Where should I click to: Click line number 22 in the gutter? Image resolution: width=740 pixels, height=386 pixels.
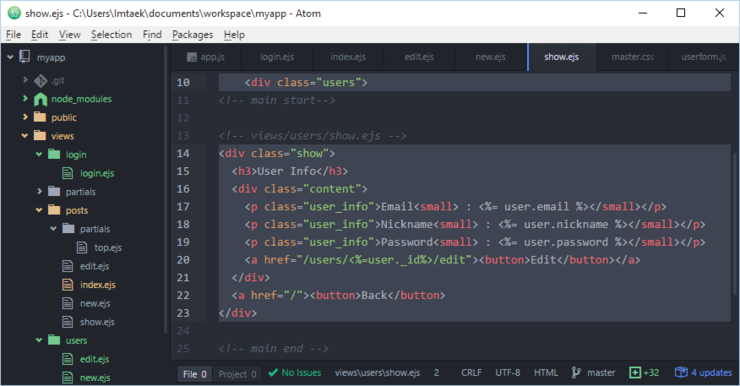[183, 295]
